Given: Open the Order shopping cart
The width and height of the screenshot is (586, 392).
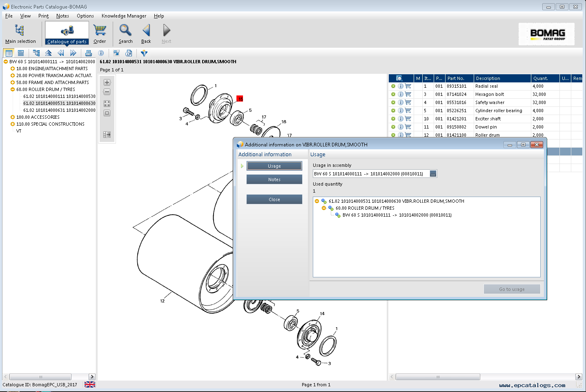Looking at the screenshot, I should tap(100, 33).
